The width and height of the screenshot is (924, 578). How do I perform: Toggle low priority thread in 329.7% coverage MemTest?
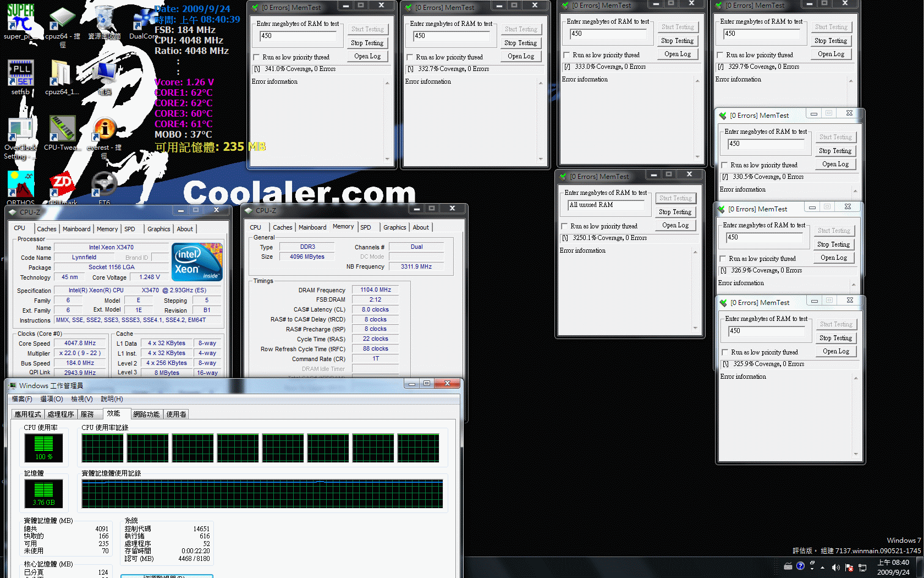[x=720, y=55]
